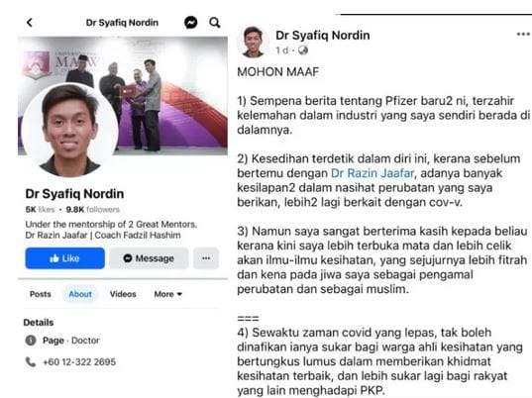The image size is (532, 398).
Task: Click the page info icon
Action: tap(31, 340)
